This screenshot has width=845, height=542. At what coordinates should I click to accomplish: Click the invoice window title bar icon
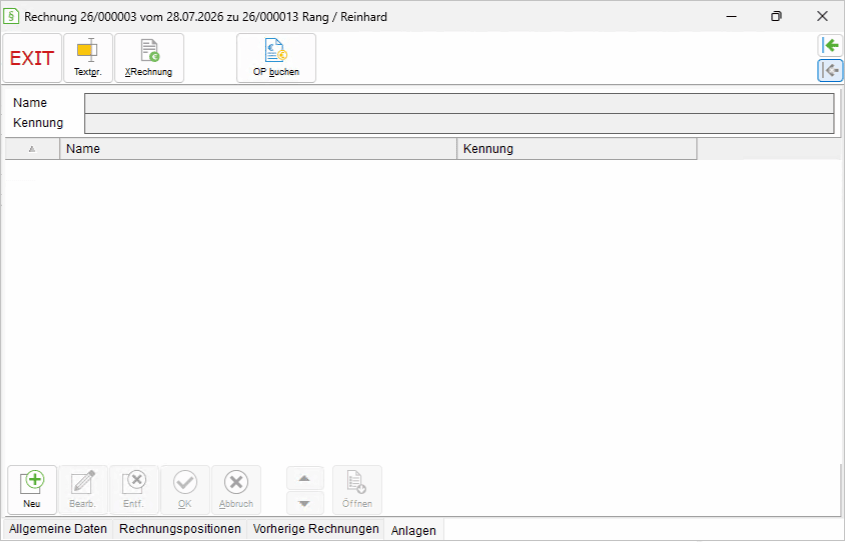pyautogui.click(x=11, y=16)
